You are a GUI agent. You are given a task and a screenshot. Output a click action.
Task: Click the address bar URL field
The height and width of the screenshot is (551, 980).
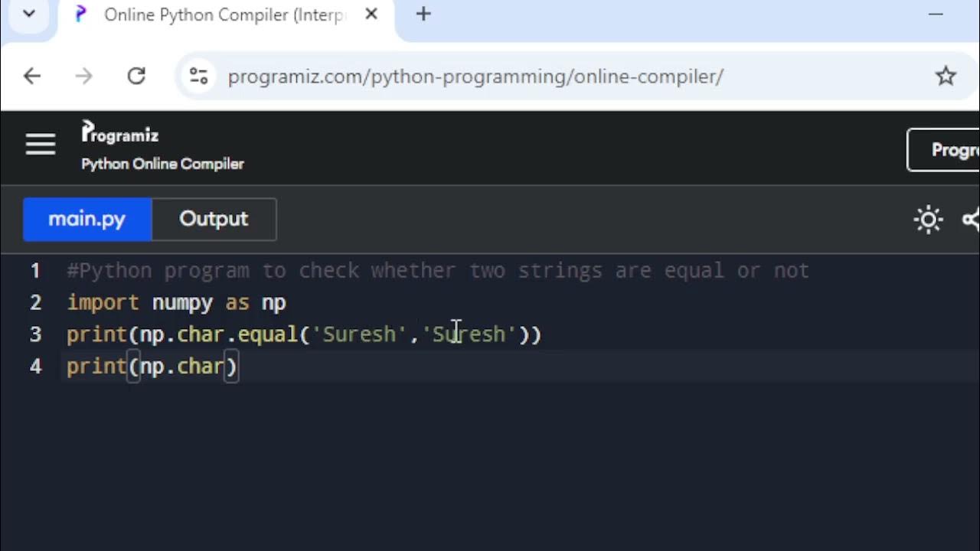pos(475,77)
